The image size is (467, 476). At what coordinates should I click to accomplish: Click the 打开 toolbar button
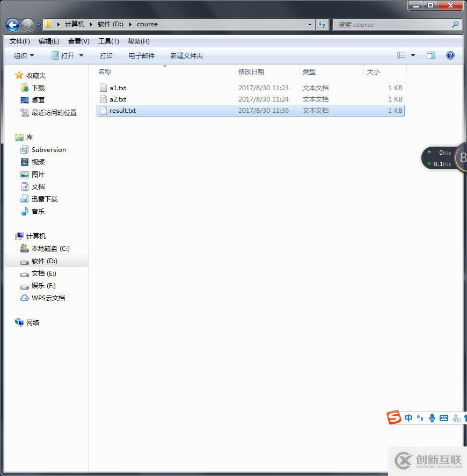[63, 55]
